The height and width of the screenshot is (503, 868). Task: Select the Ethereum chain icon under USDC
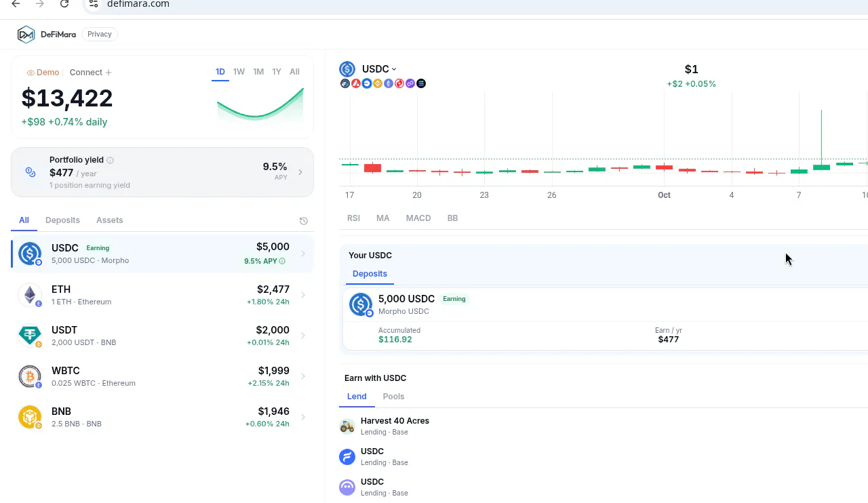389,83
